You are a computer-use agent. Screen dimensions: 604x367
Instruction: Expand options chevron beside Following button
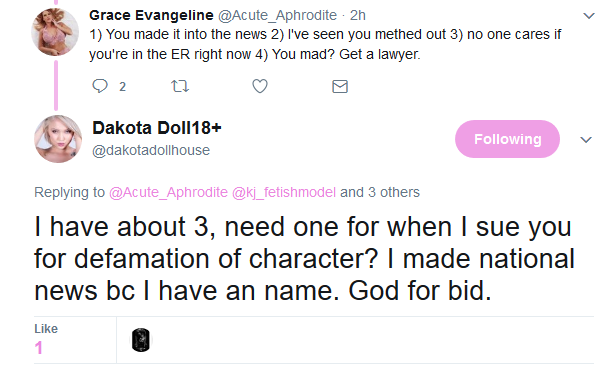[586, 139]
